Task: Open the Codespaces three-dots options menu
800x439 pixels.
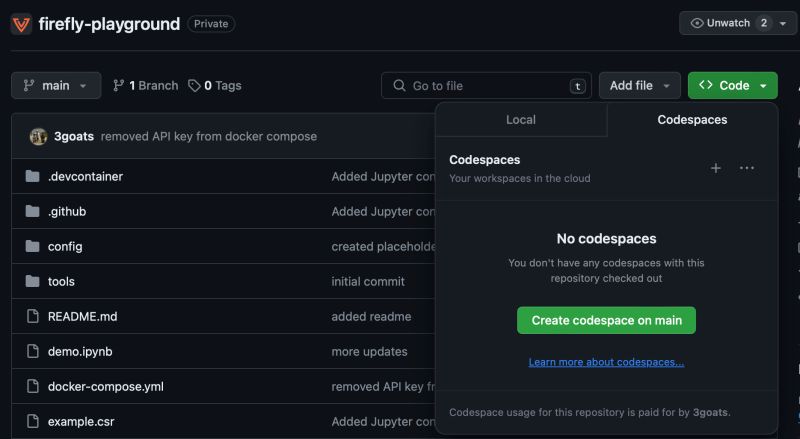Action: 747,168
